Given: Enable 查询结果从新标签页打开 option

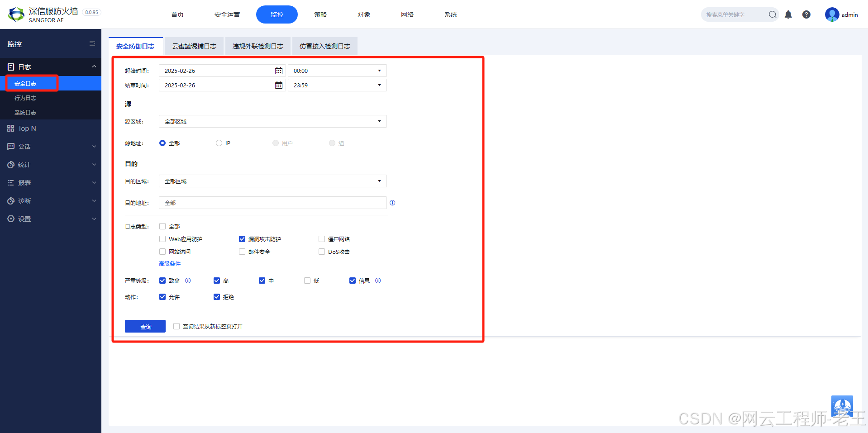Looking at the screenshot, I should pyautogui.click(x=176, y=326).
